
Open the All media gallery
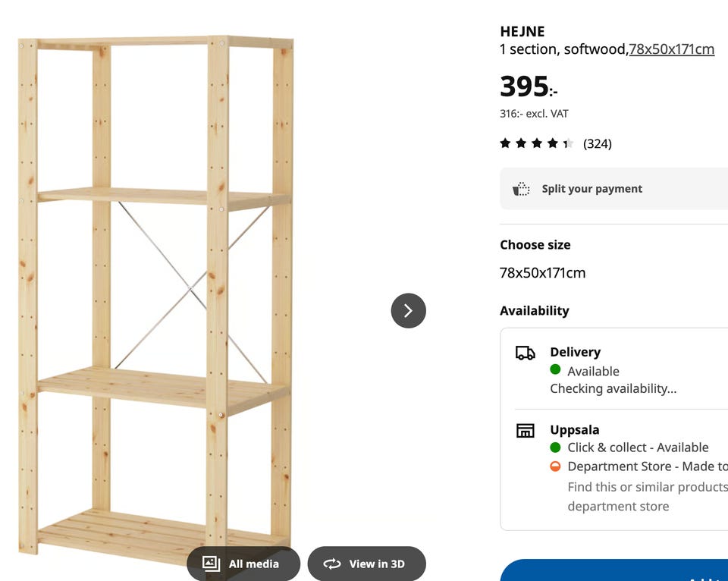pyautogui.click(x=243, y=564)
